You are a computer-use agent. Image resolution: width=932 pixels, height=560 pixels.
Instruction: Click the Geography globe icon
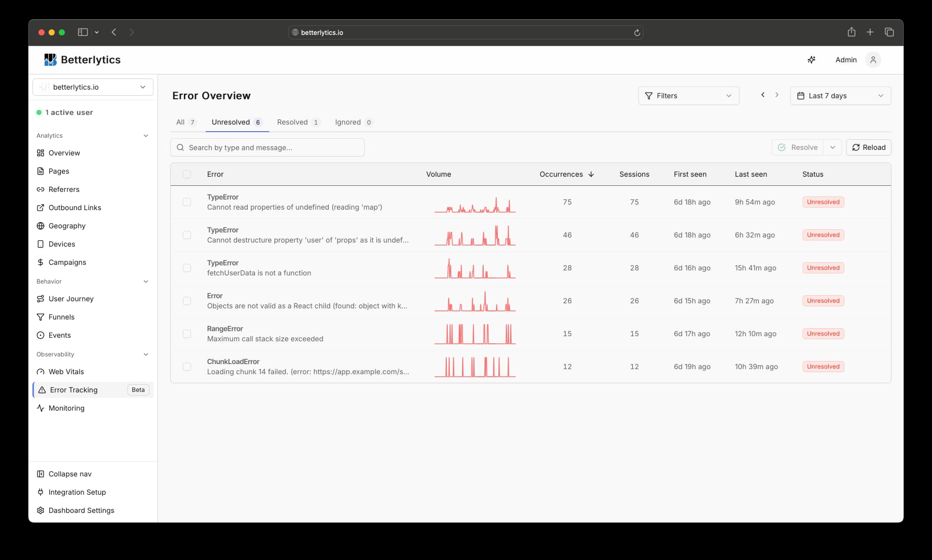(x=41, y=226)
